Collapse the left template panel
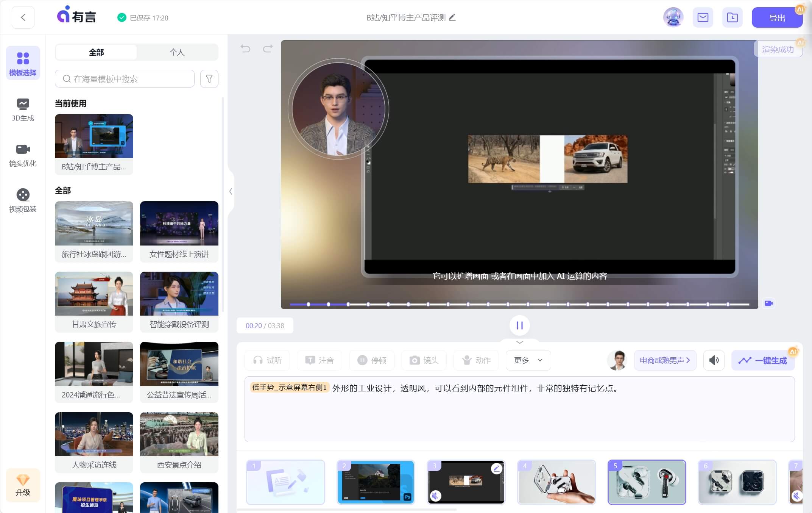Image resolution: width=812 pixels, height=513 pixels. coord(231,191)
